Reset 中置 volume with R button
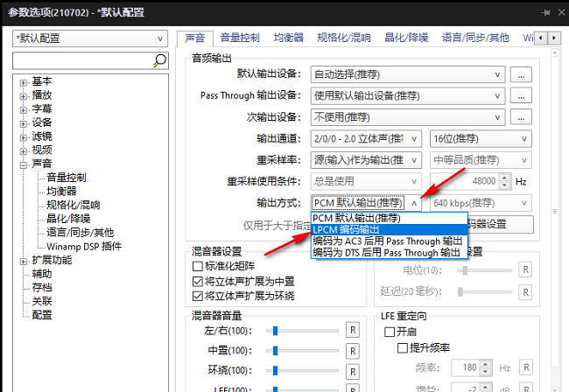 click(353, 351)
